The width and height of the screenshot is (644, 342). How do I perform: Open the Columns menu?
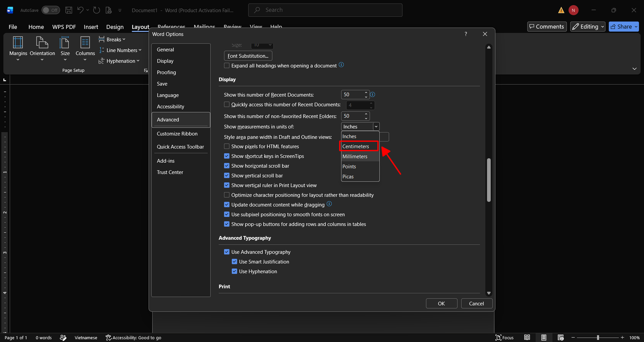pos(85,48)
